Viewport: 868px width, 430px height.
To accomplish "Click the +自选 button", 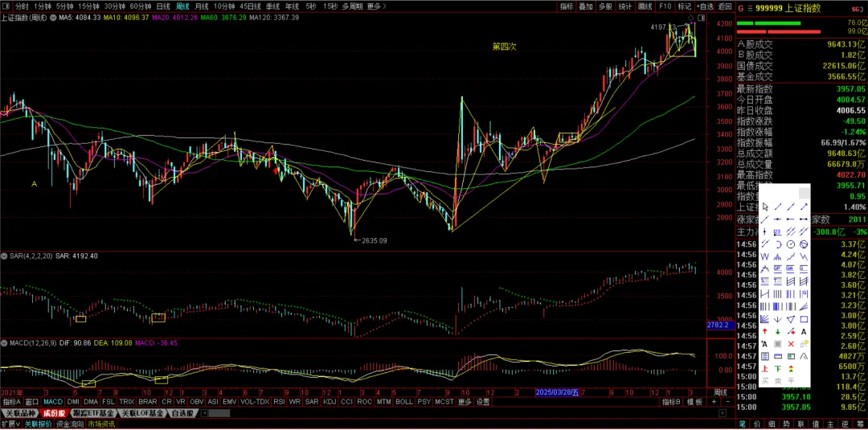I will pos(705,6).
